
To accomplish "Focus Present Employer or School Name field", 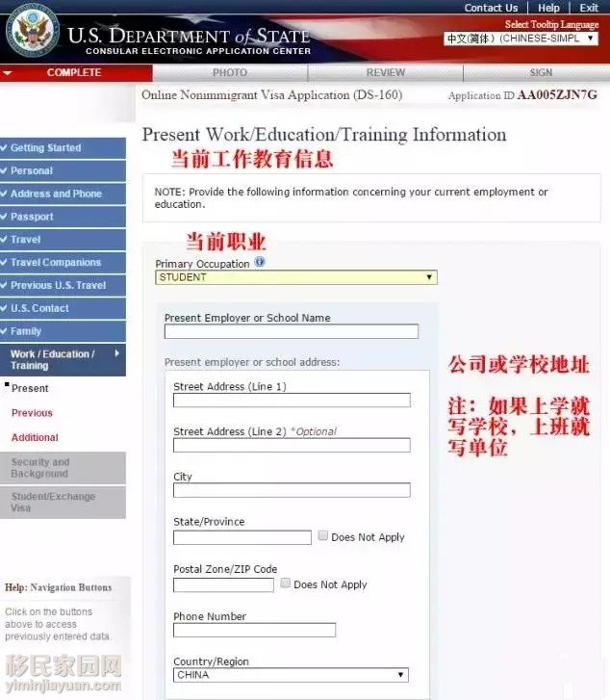I will click(x=292, y=331).
